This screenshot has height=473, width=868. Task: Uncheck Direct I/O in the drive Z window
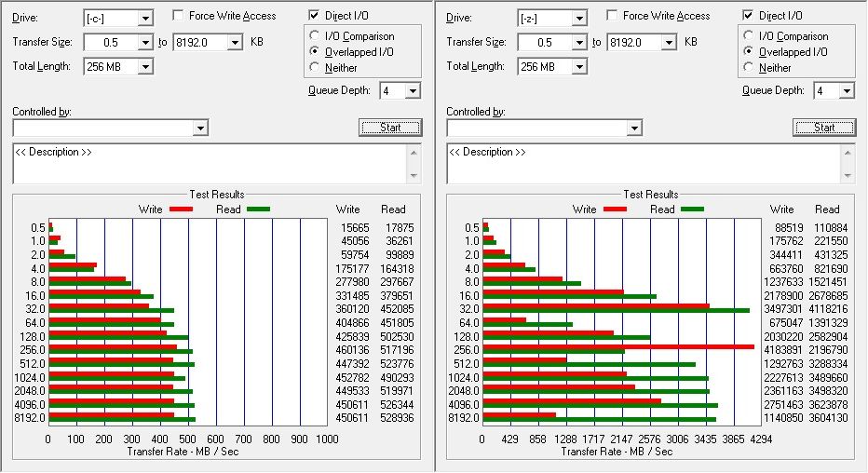(x=749, y=16)
